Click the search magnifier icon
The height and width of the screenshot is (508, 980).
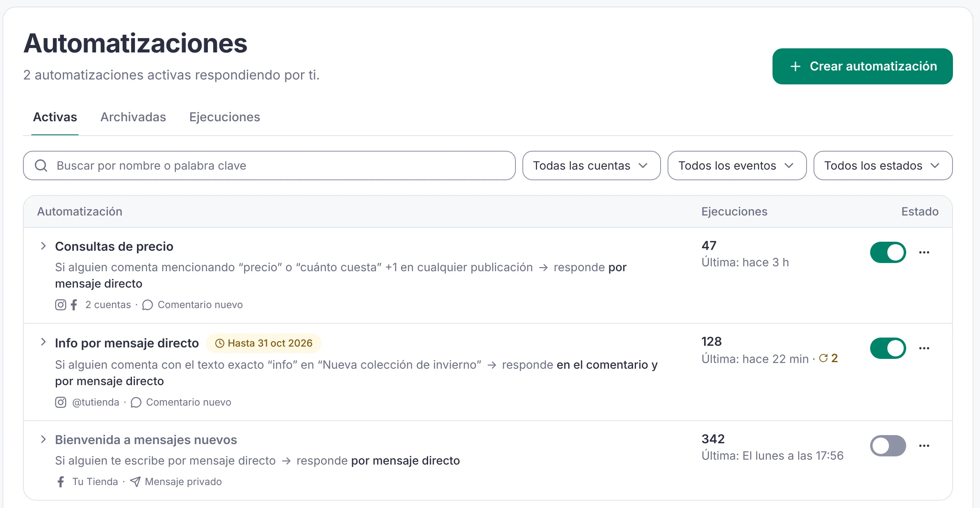coord(41,166)
